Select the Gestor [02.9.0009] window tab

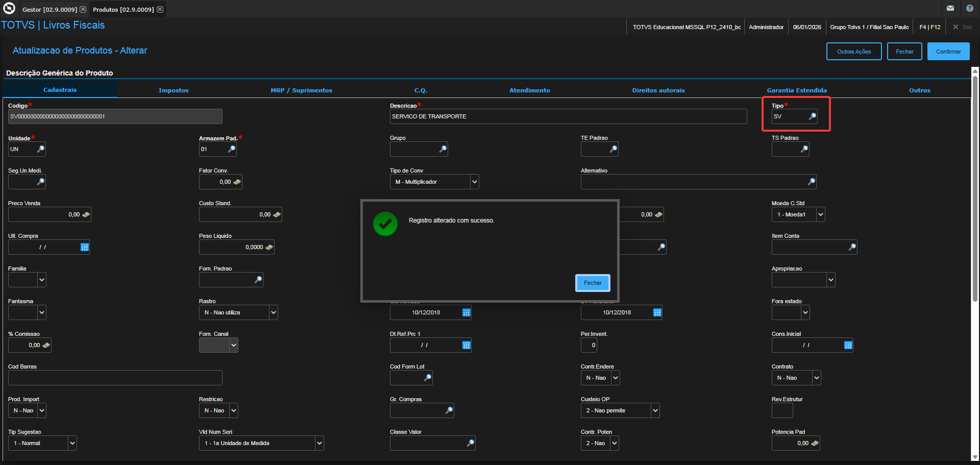coord(50,10)
